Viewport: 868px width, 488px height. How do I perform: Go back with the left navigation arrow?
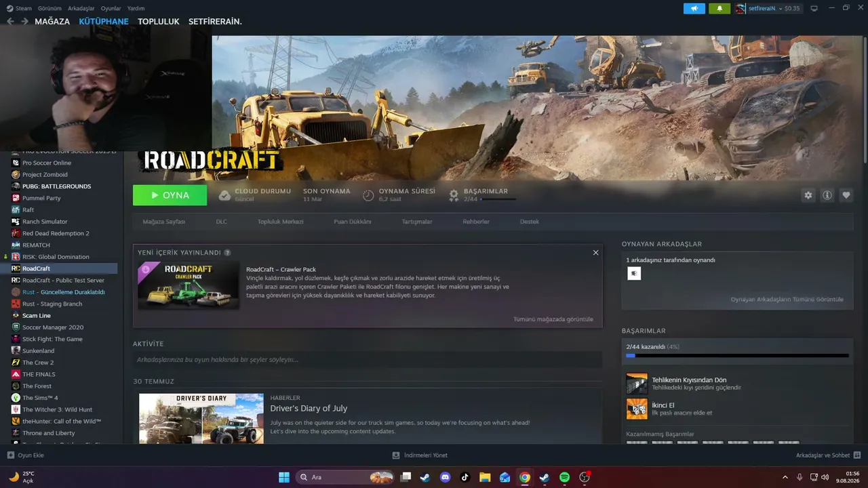pyautogui.click(x=10, y=21)
